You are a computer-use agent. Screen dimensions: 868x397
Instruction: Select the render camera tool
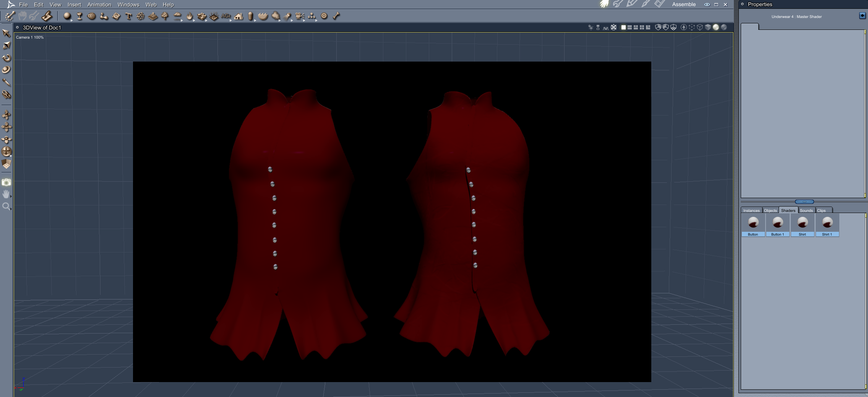(x=6, y=182)
